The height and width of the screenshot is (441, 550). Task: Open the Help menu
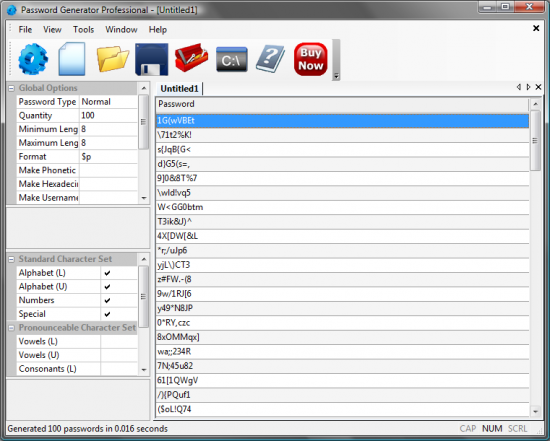[158, 29]
